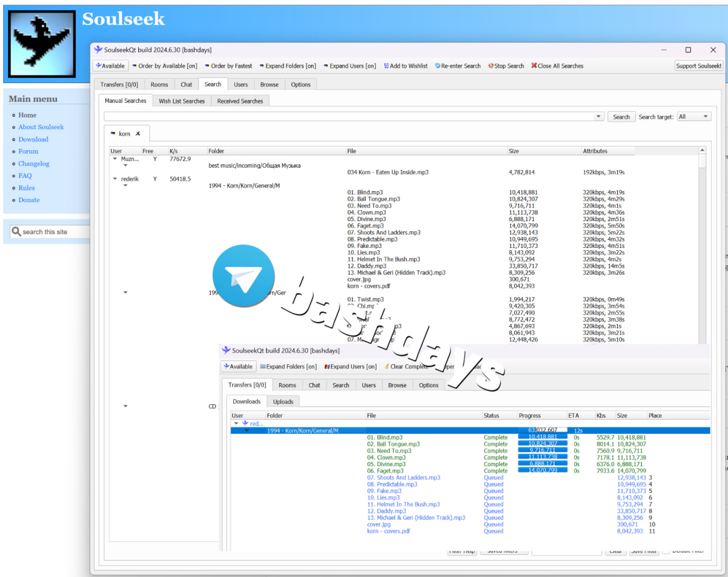Collapse the Muzn... user results
Viewport: 728px width, 577px height.
coord(115,159)
